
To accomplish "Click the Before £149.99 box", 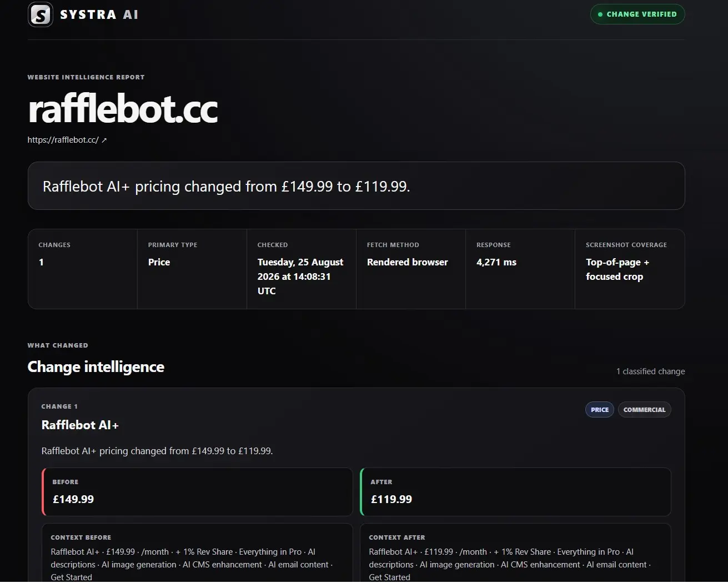I will 197,492.
